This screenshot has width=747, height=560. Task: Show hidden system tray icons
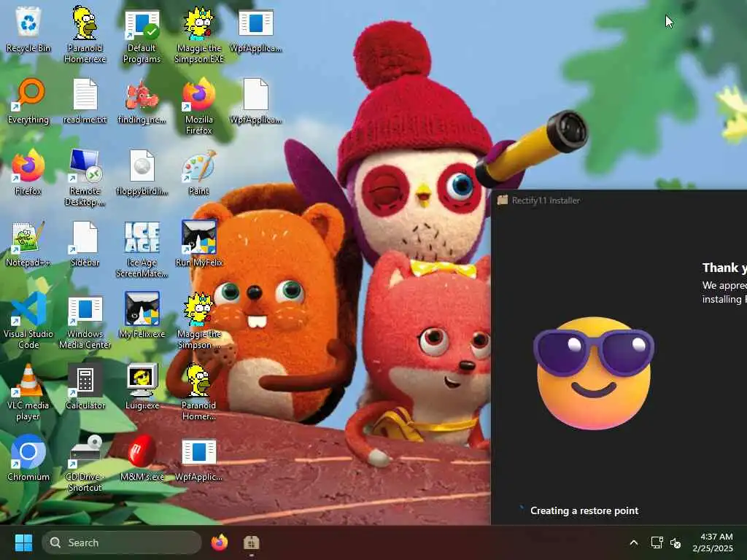634,542
